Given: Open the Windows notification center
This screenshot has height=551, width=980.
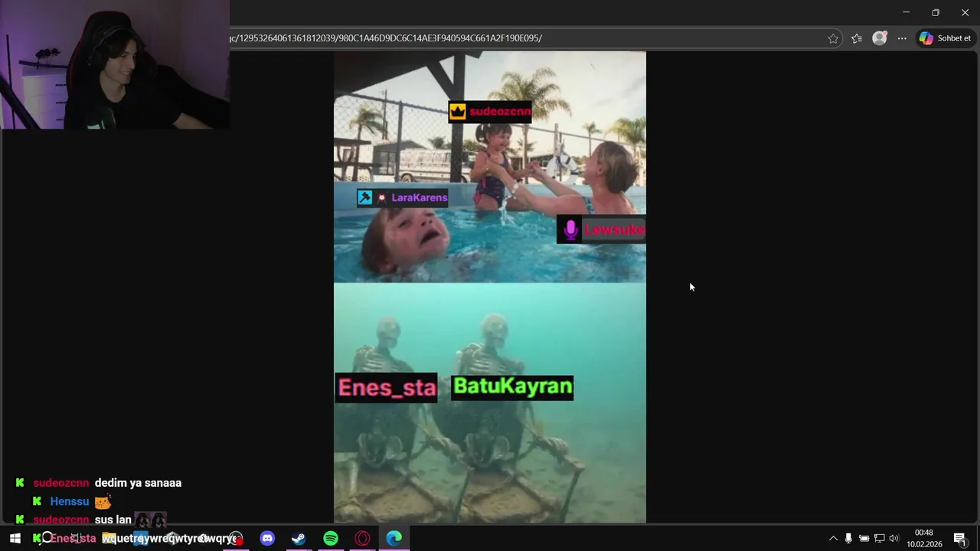Looking at the screenshot, I should 960,539.
